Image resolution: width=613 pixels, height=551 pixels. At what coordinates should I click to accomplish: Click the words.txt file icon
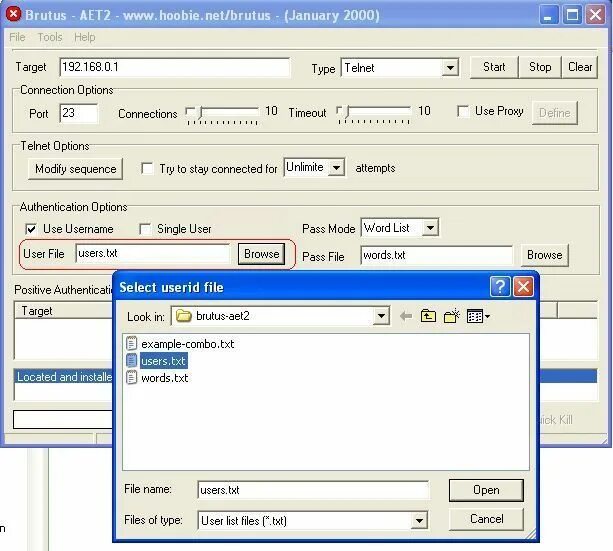click(132, 377)
